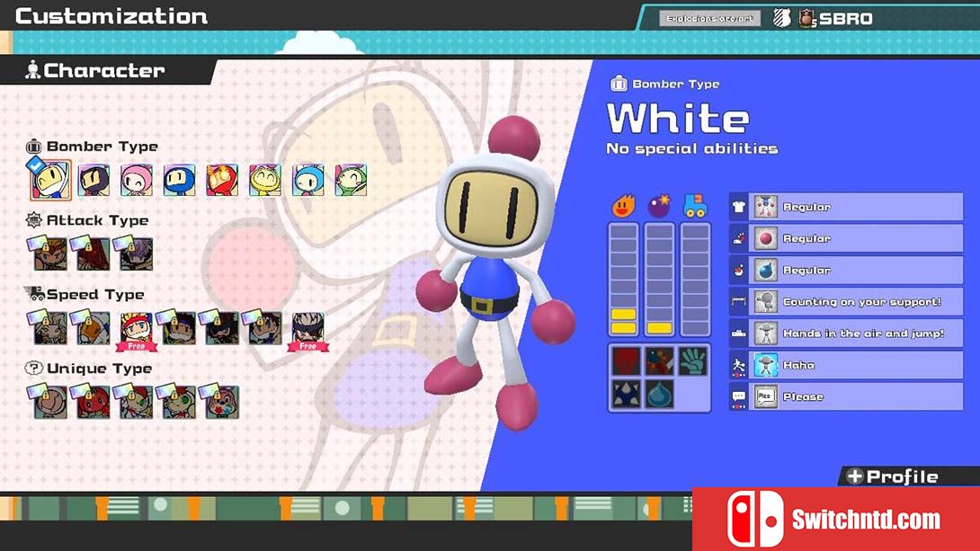Click the bomb count stat bar
This screenshot has width=980, height=551.
tap(659, 280)
